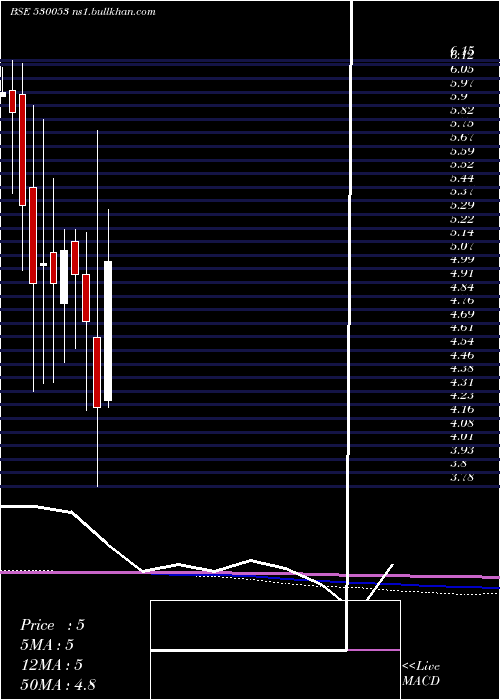500x700 pixels.
Task: Click the 3.93 price axis label
Action: 462,450
